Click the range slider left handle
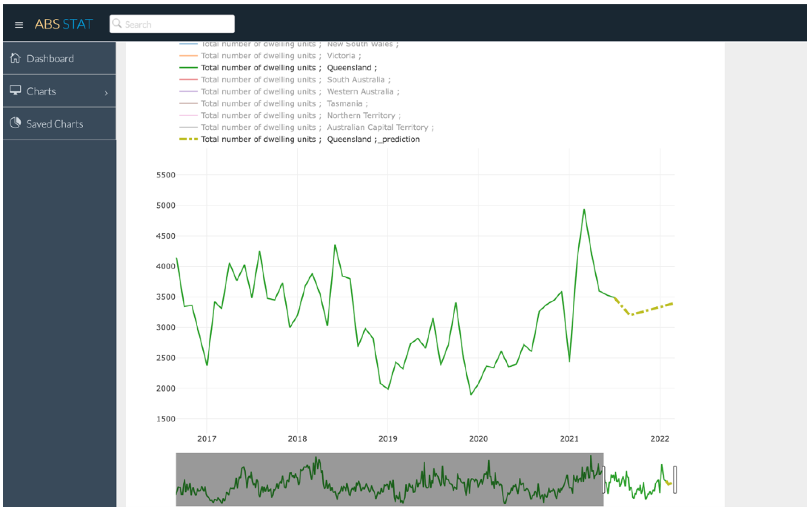 coord(603,479)
